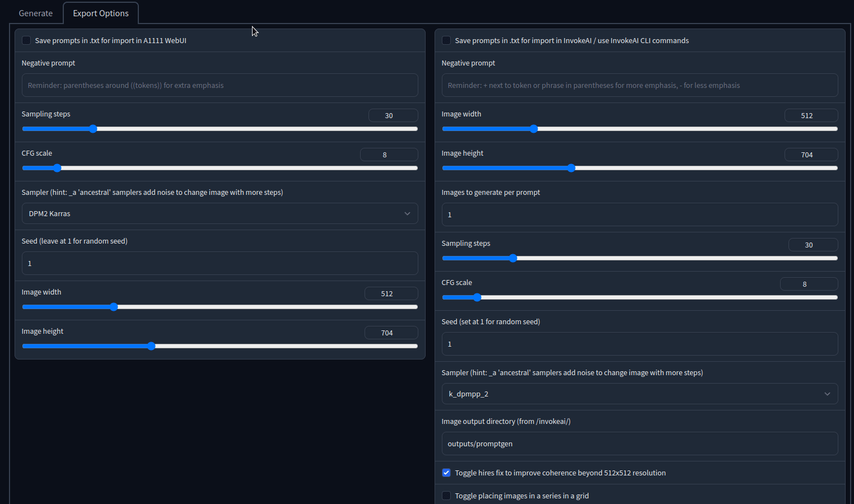Click the A1111 sampling steps slider handle
854x504 pixels.
(x=93, y=129)
